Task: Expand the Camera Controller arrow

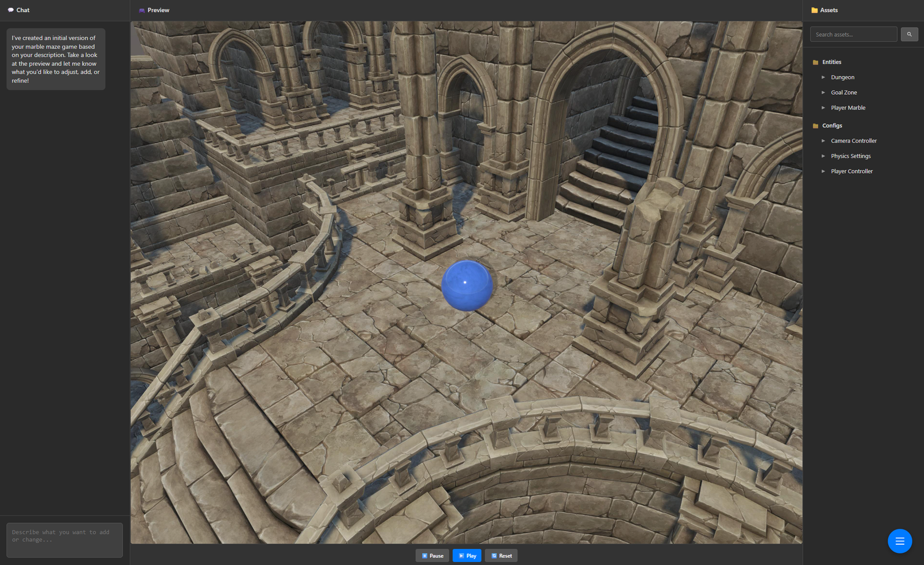Action: click(823, 141)
